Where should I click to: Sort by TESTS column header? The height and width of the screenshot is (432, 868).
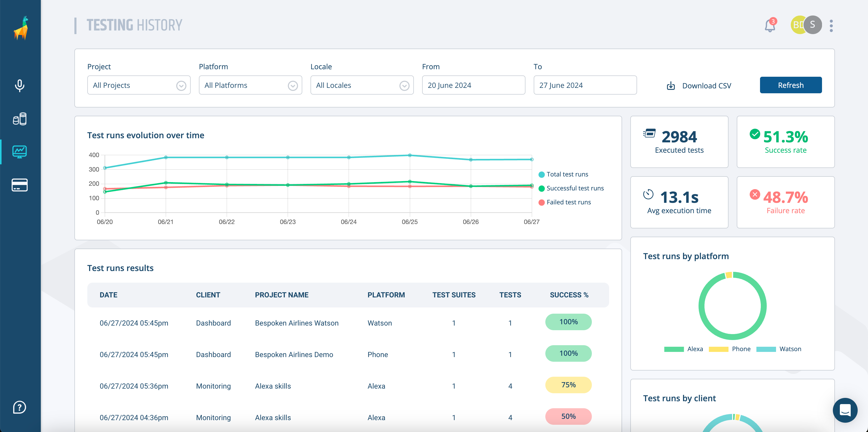510,295
